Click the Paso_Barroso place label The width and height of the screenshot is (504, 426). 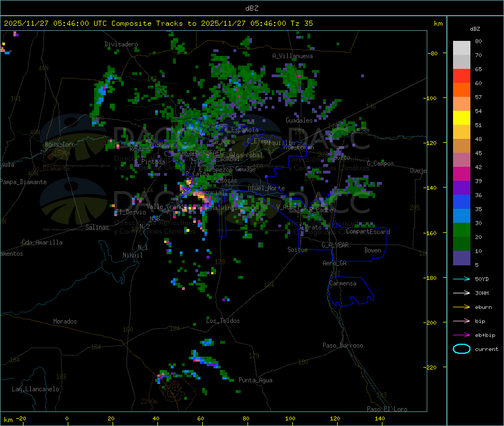click(343, 345)
